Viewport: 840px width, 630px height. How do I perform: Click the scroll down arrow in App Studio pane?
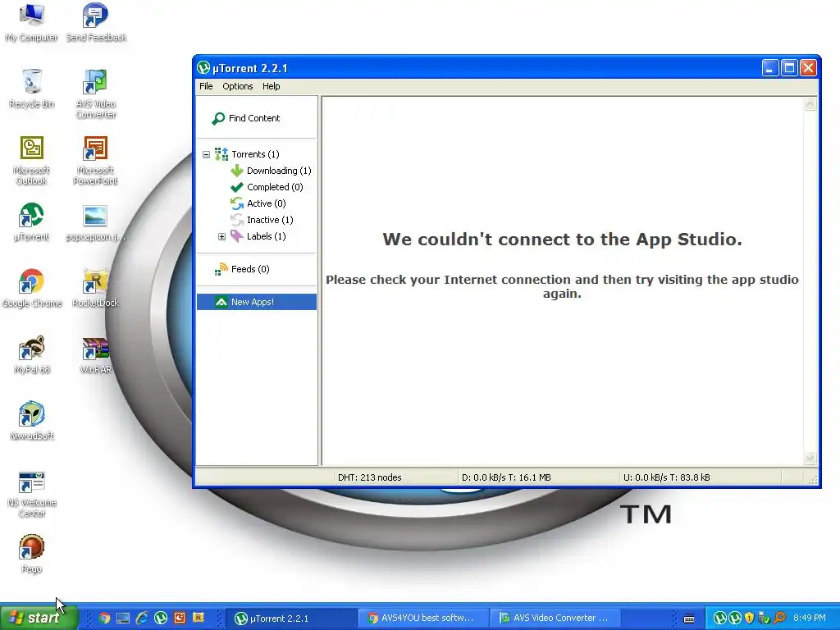[x=810, y=458]
